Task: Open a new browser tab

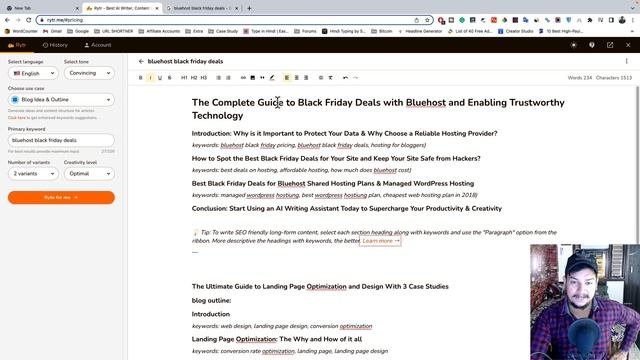Action: coord(249,8)
